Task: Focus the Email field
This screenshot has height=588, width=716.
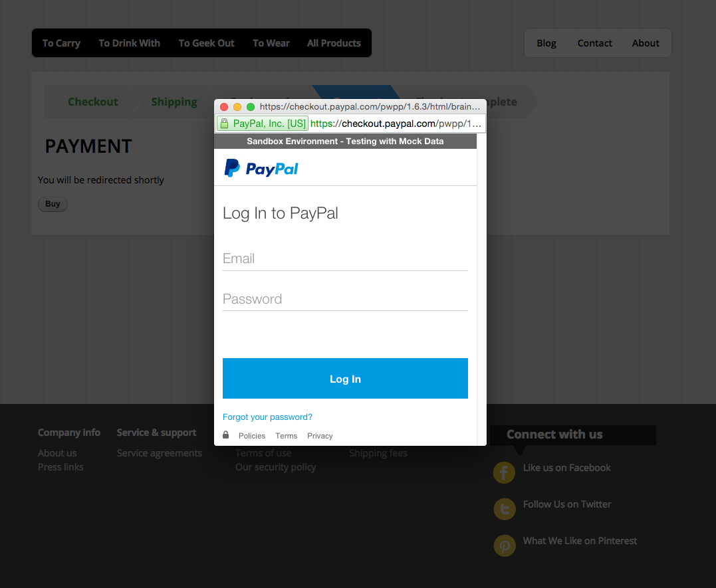Action: 345,259
